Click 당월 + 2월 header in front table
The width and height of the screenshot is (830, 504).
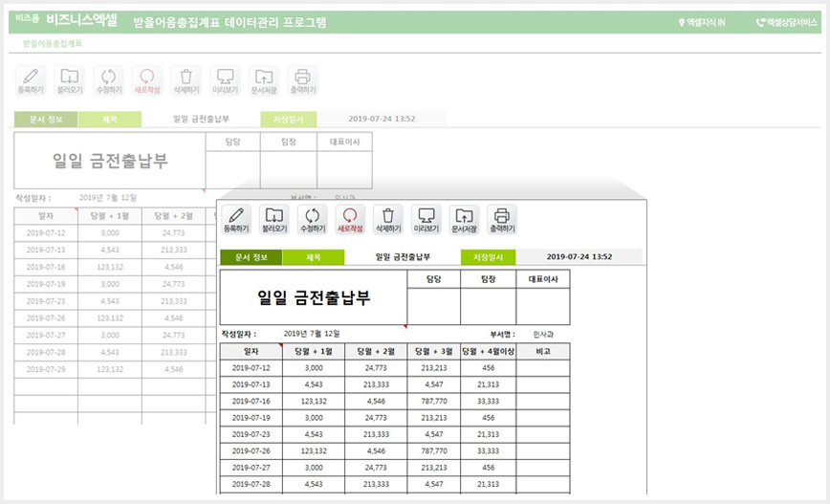click(376, 352)
